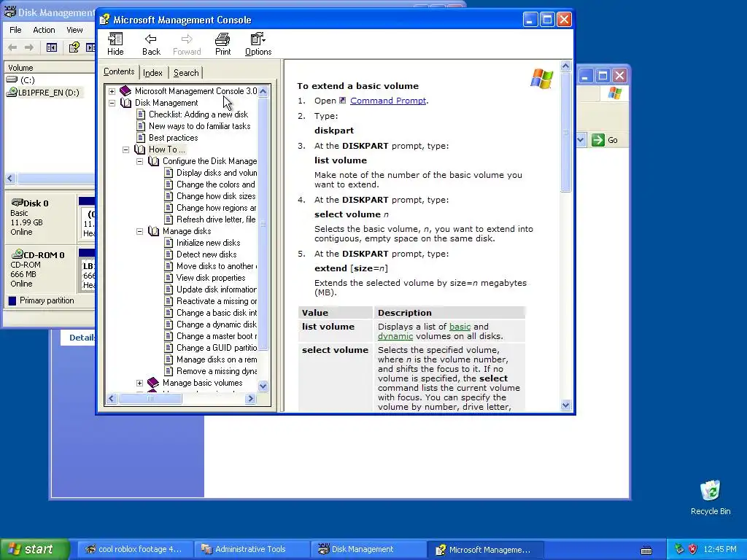Screen dimensions: 747x560
Task: Click the Hide toolbar button in help window
Action: [115, 44]
